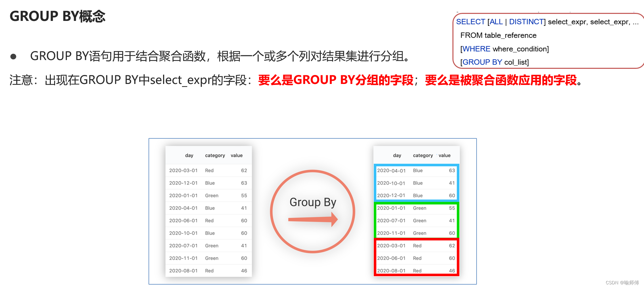Click "day" header in the color-grouped result table

tap(397, 155)
